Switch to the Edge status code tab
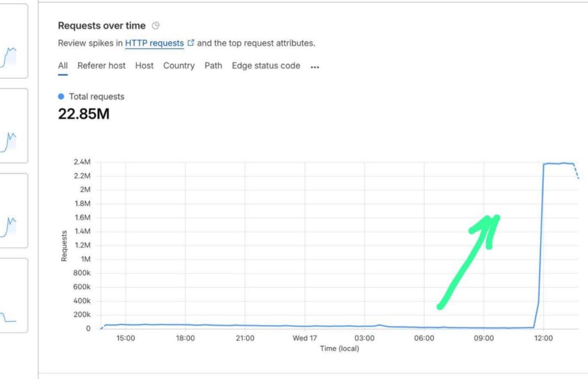 [x=266, y=66]
